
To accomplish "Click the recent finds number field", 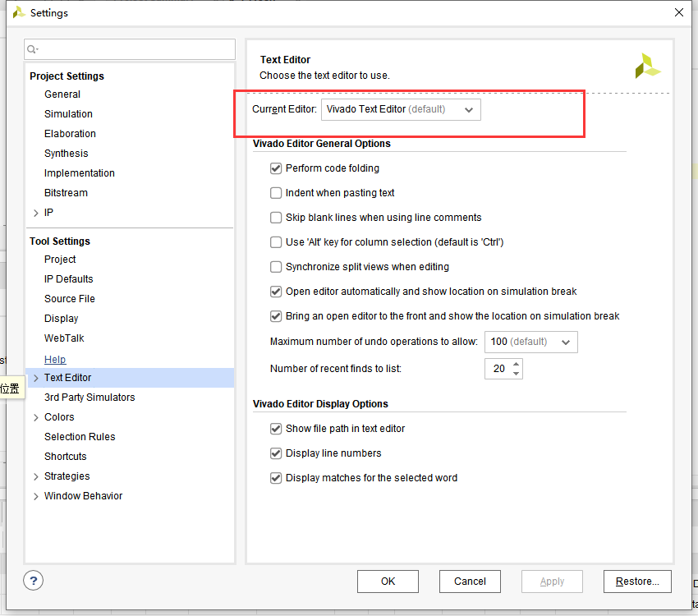I will [498, 369].
